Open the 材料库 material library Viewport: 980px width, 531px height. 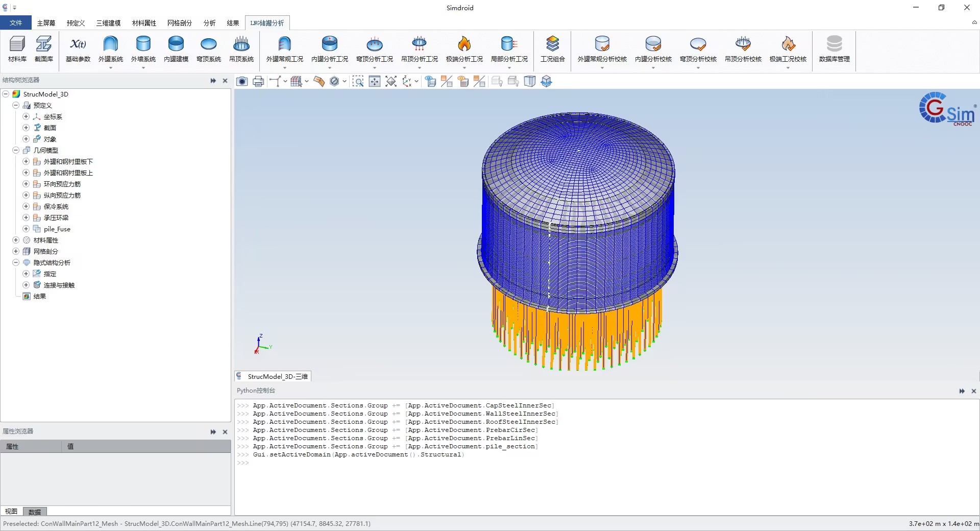pyautogui.click(x=17, y=49)
